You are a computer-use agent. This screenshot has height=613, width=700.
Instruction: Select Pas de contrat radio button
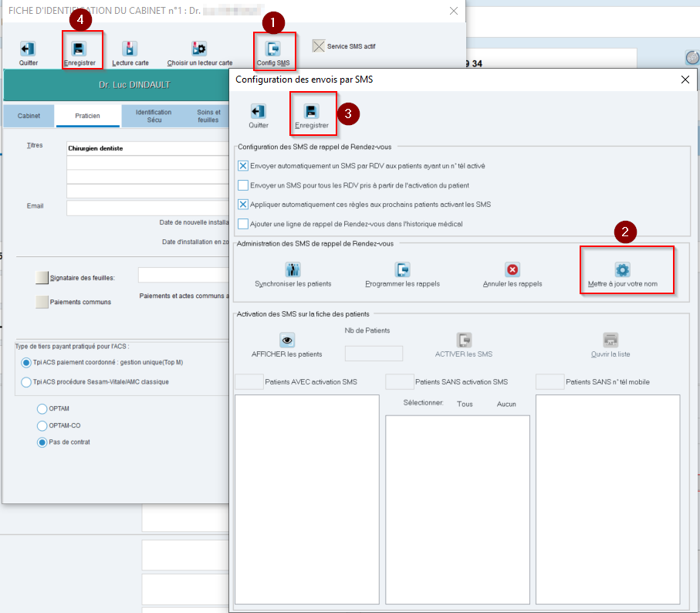coord(42,442)
